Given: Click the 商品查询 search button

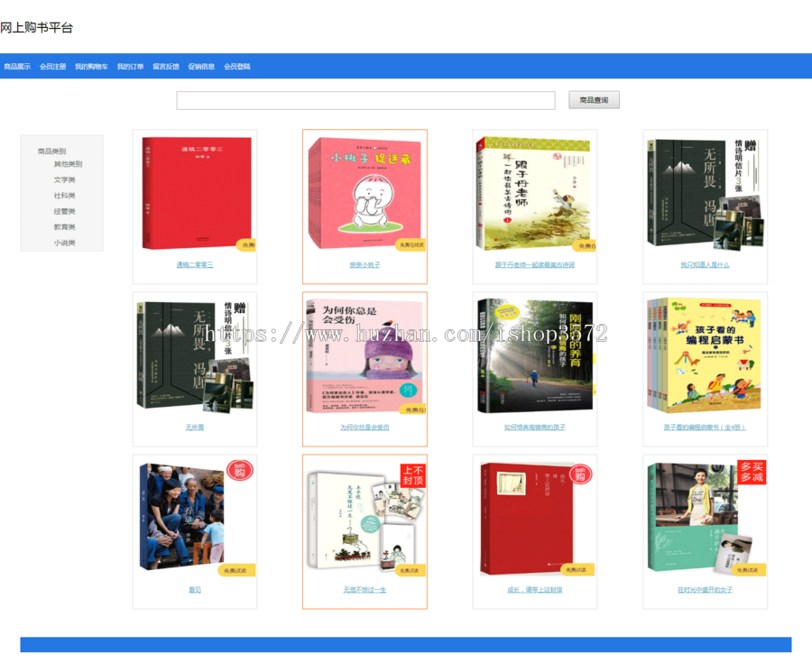Looking at the screenshot, I should click(x=593, y=99).
